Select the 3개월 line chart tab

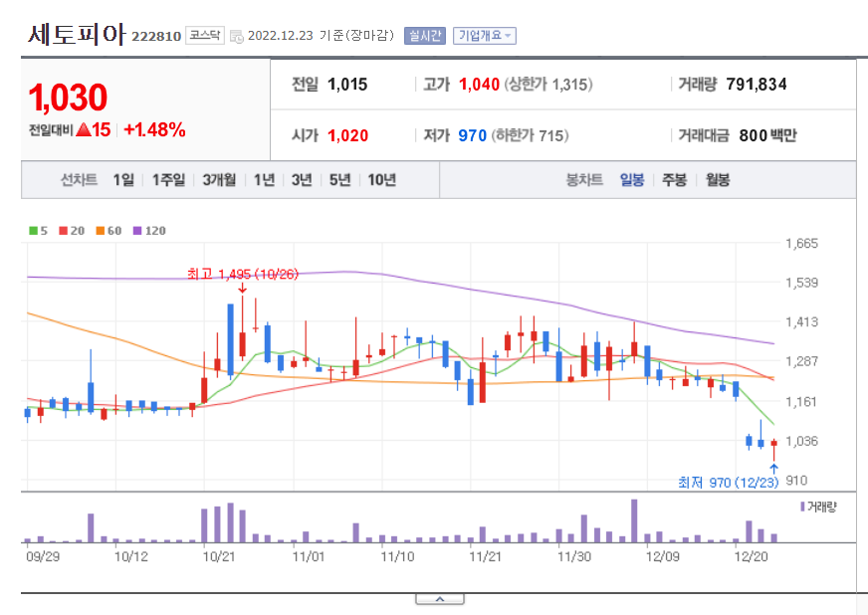pos(219,180)
